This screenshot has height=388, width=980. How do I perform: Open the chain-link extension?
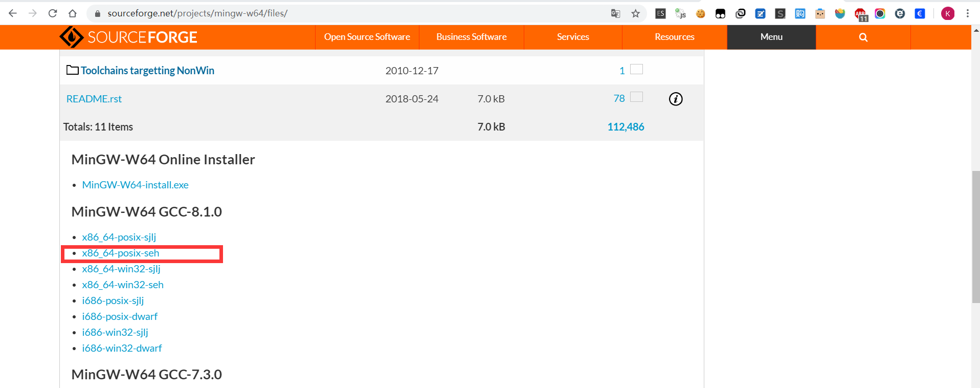click(740, 14)
